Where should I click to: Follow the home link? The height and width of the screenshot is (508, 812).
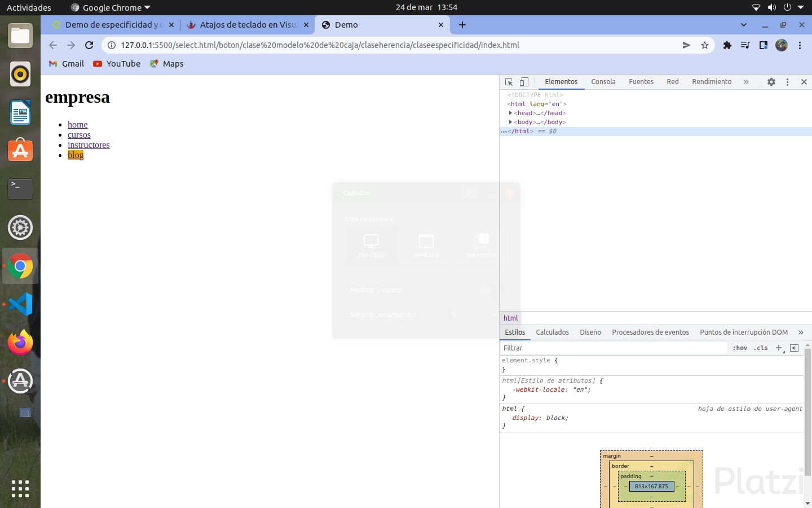click(x=78, y=125)
